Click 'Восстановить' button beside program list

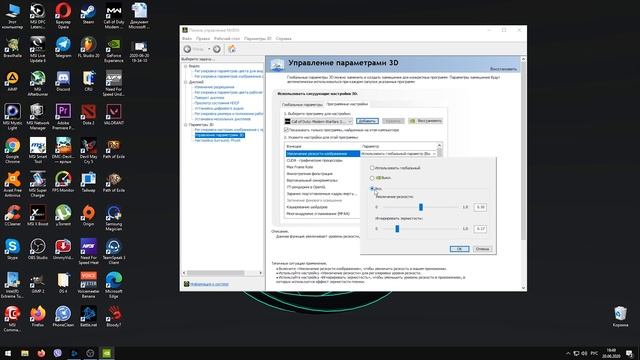426,121
